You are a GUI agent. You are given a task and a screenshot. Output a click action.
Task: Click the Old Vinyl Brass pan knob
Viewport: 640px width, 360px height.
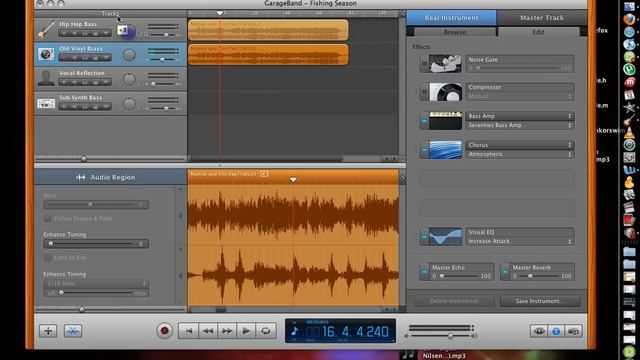pyautogui.click(x=129, y=55)
